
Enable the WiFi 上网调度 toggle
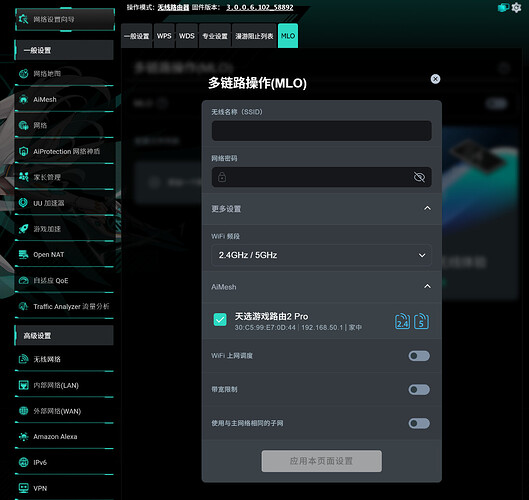[x=419, y=356]
